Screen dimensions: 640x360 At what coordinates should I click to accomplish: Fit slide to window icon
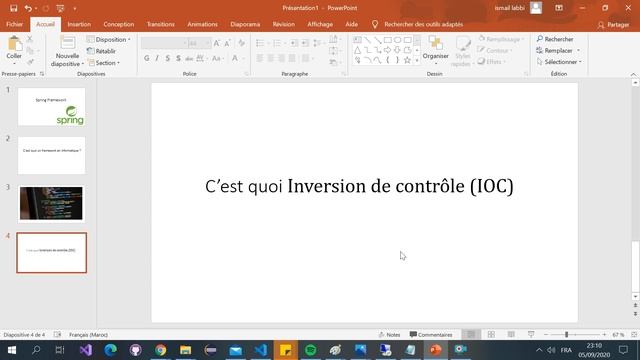pos(634,334)
